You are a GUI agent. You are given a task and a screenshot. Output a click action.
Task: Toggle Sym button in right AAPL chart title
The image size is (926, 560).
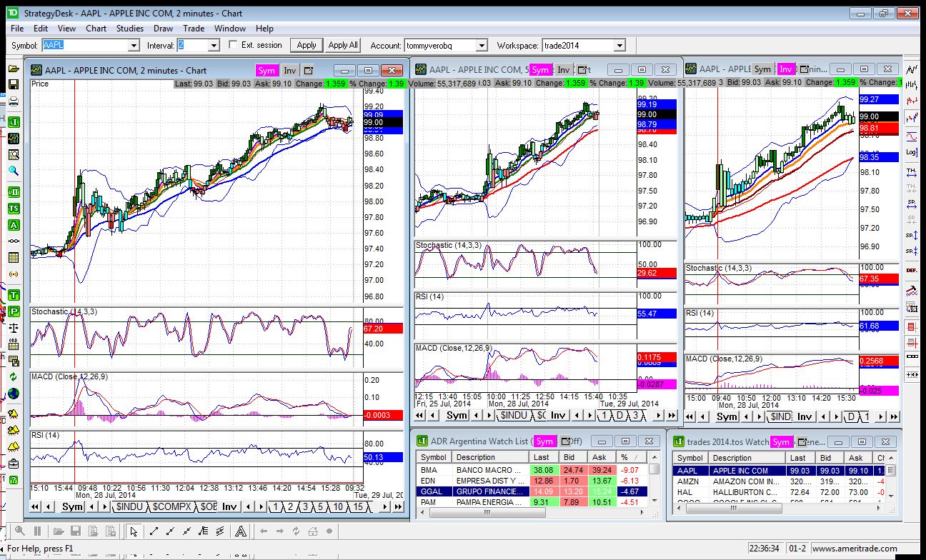tap(762, 69)
